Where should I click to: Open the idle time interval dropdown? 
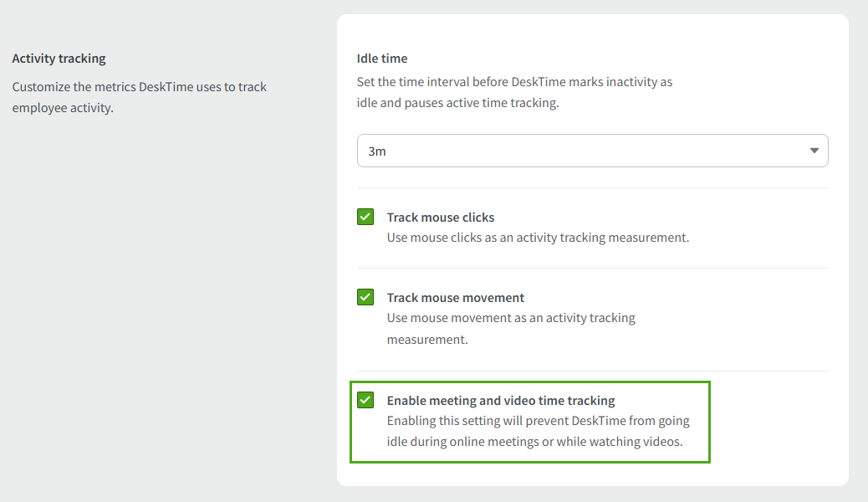coord(592,150)
